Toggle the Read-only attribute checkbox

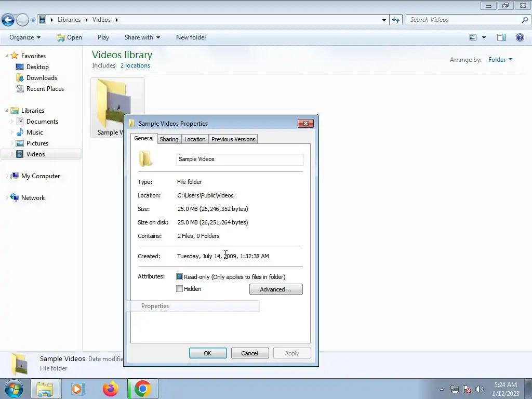[x=179, y=277]
